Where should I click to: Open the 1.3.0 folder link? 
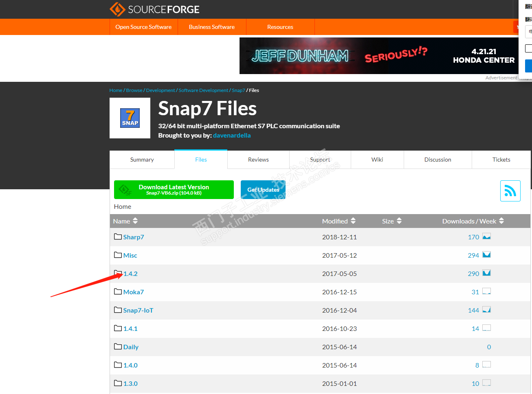coord(130,383)
